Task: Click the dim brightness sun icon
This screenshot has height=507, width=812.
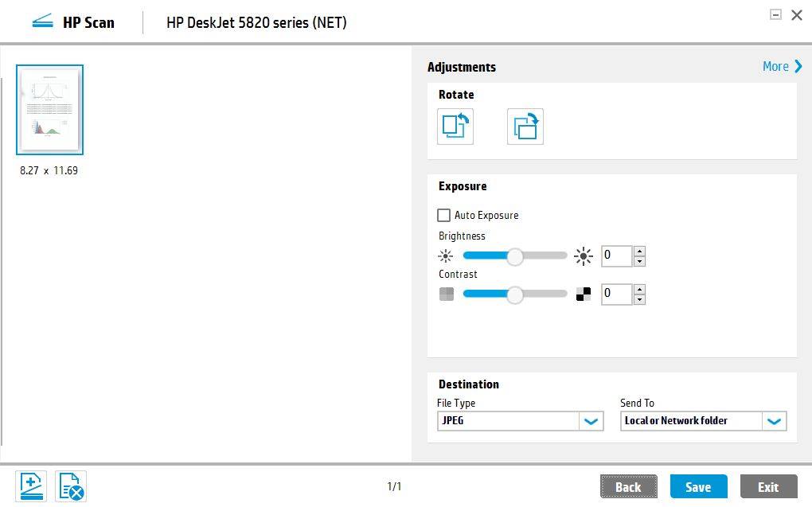Action: pos(446,256)
